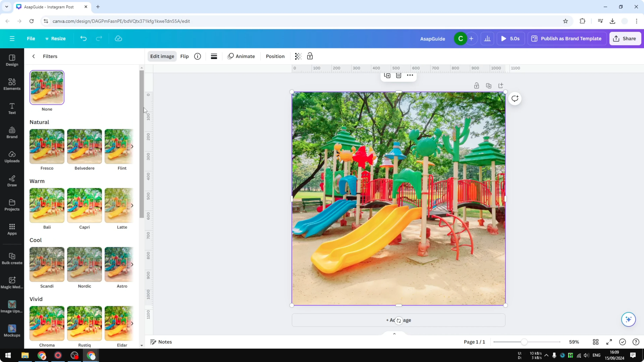Viewport: 644px width, 362px height.
Task: Expand more Warm filters with the arrow
Action: click(x=132, y=205)
